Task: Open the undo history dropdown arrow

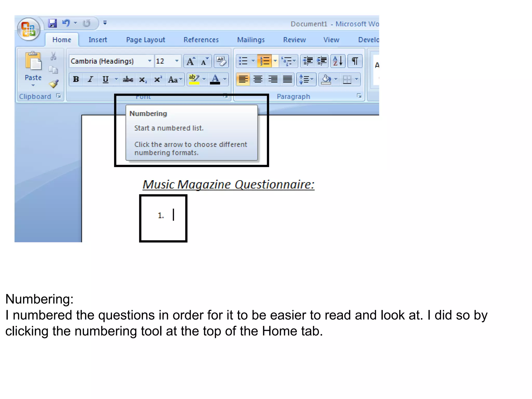Action: click(x=76, y=23)
